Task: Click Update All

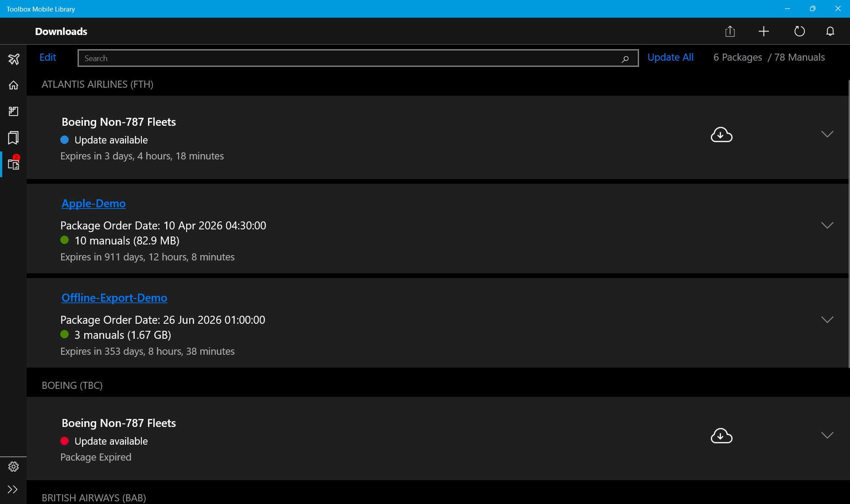Action: 670,57
